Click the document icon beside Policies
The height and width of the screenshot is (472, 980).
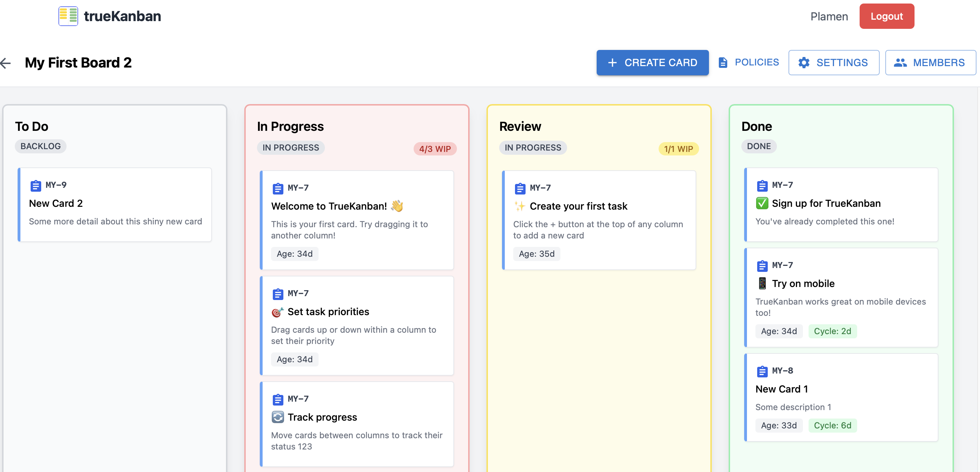point(723,63)
